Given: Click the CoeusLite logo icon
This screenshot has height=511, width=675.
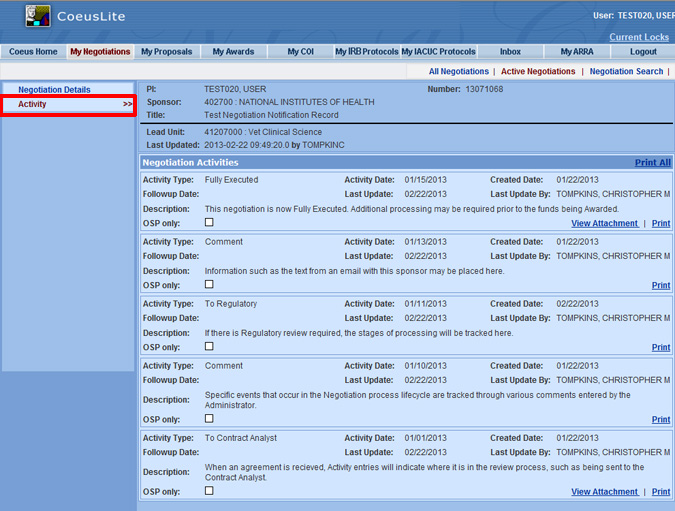Looking at the screenshot, I should pos(37,16).
